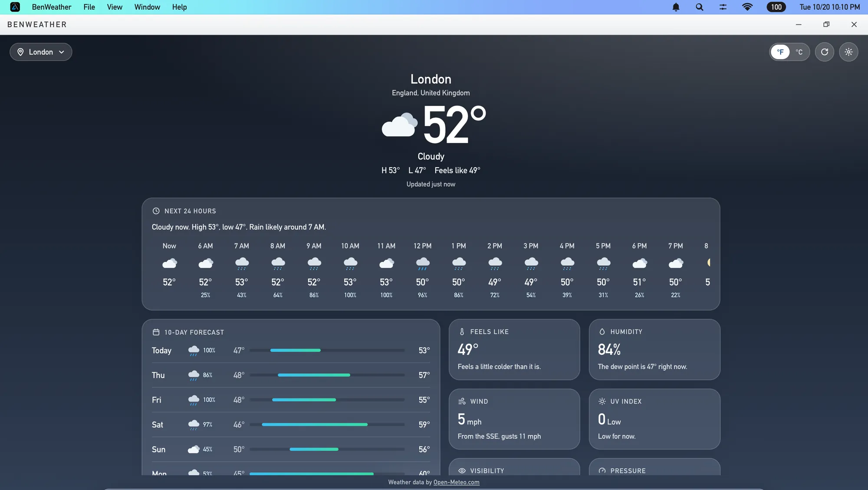
Task: Click the 'Updated just now' text
Action: coord(431,184)
